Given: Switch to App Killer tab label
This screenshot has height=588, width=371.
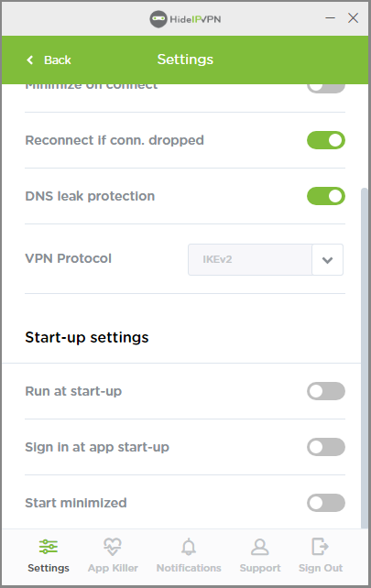Looking at the screenshot, I should (113, 568).
